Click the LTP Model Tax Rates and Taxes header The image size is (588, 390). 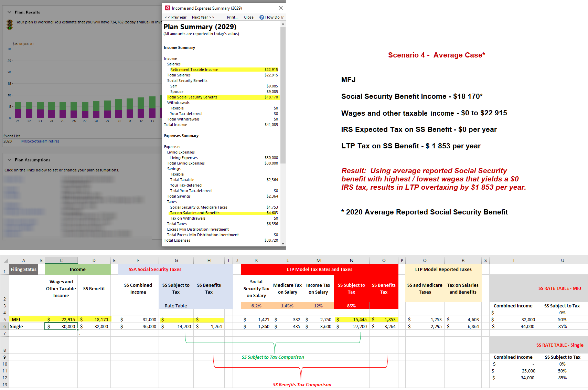(x=320, y=269)
